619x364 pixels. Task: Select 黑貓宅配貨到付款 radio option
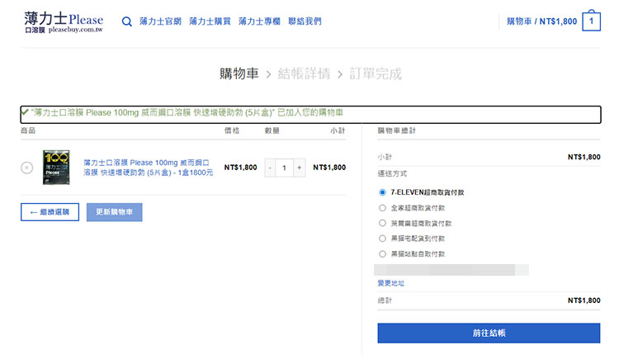point(382,239)
